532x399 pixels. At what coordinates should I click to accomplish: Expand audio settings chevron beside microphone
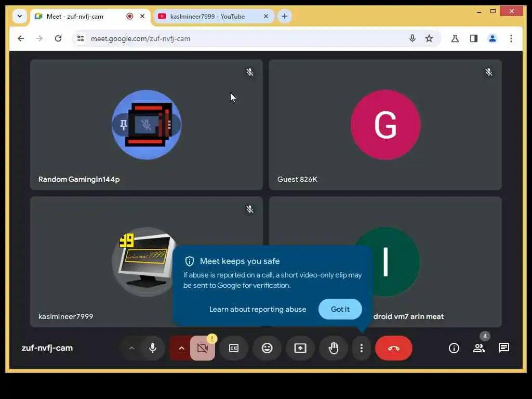[x=131, y=348]
